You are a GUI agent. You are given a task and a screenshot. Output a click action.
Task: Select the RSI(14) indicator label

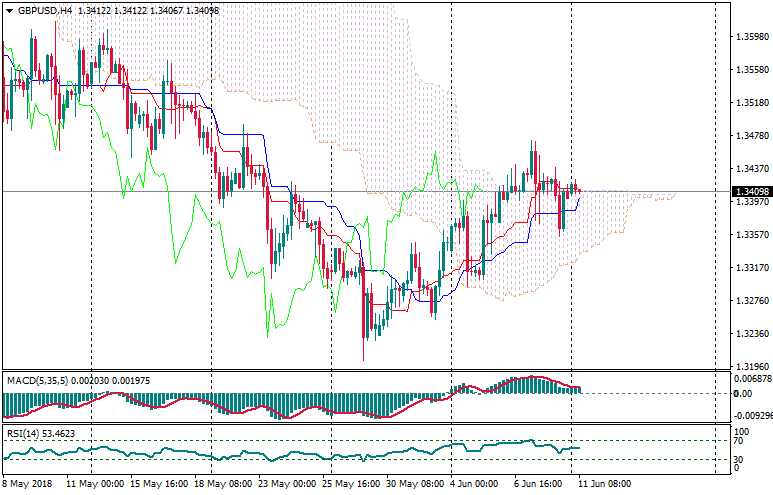pyautogui.click(x=23, y=433)
